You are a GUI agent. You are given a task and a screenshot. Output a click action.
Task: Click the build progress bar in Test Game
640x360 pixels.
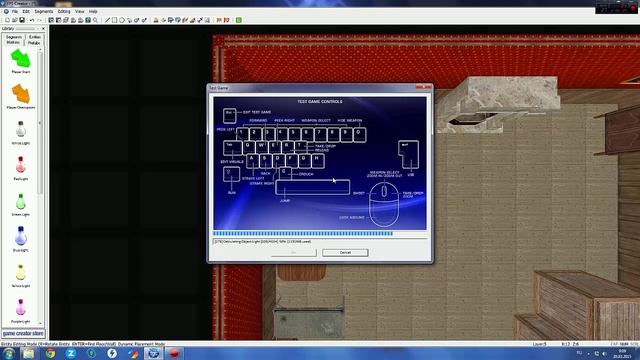click(x=320, y=234)
